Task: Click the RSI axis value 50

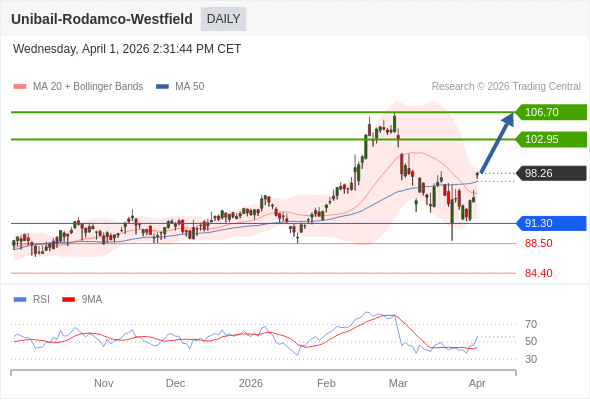Action: click(x=531, y=341)
